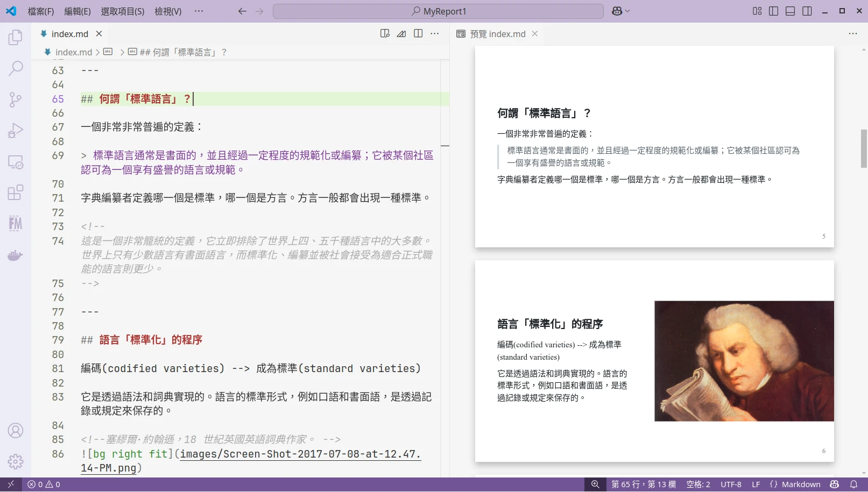Open the Source Control view
This screenshot has height=492, width=868.
point(16,99)
